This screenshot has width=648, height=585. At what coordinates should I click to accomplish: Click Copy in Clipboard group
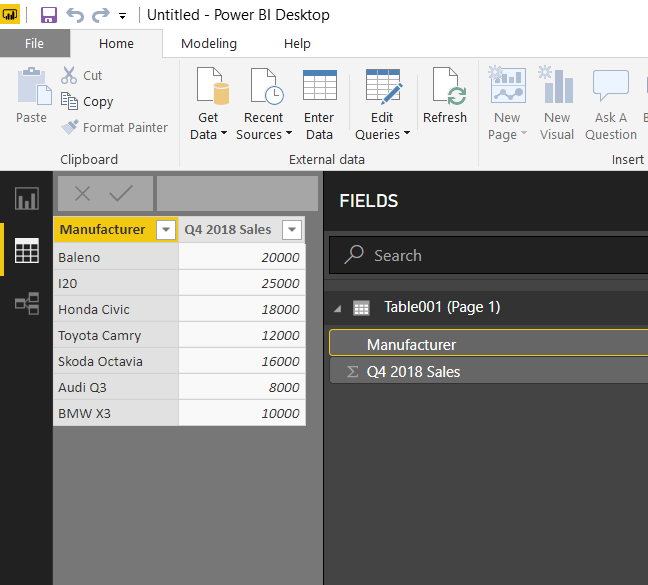point(87,101)
